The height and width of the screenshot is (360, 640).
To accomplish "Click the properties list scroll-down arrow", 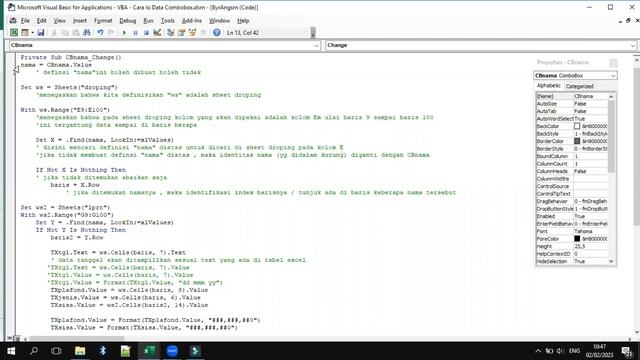I will (x=611, y=261).
